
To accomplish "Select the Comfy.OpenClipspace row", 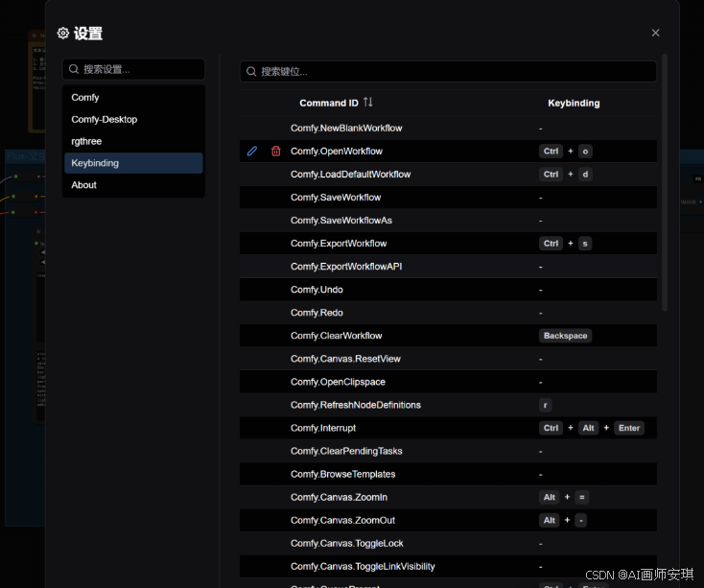I will click(448, 382).
